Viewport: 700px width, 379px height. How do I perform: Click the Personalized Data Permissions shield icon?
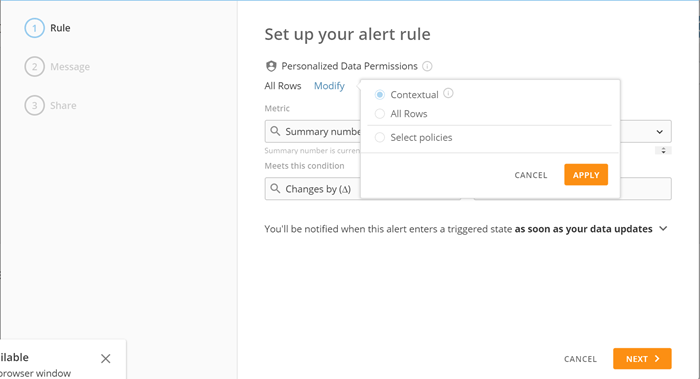pyautogui.click(x=271, y=66)
